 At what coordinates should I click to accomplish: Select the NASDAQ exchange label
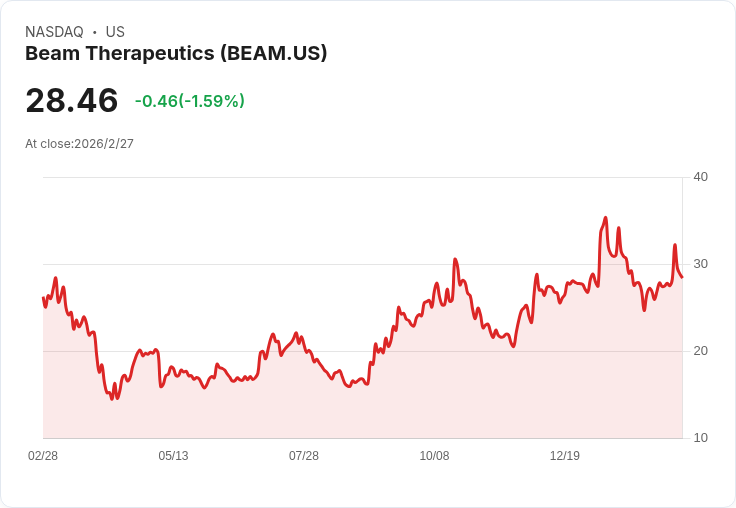(x=54, y=32)
